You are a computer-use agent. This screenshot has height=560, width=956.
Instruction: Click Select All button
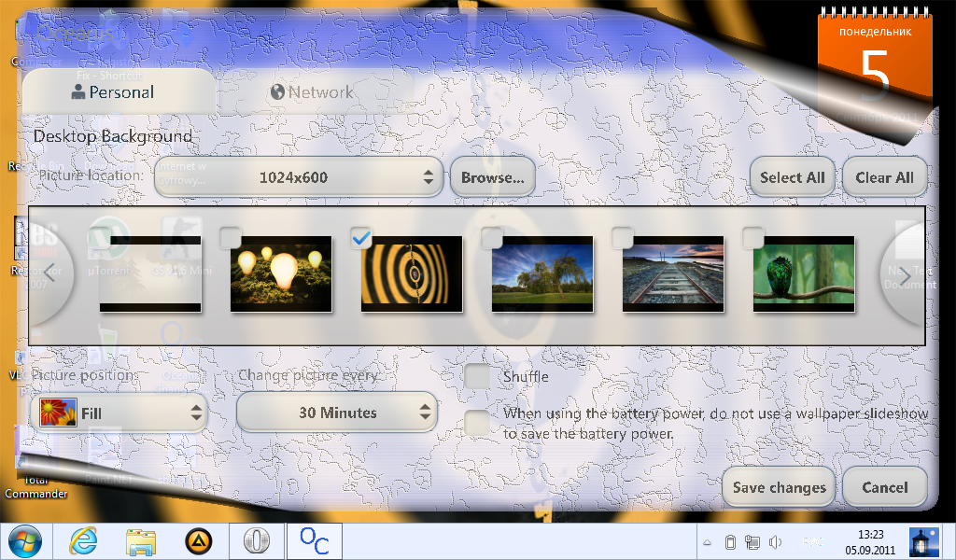click(792, 177)
